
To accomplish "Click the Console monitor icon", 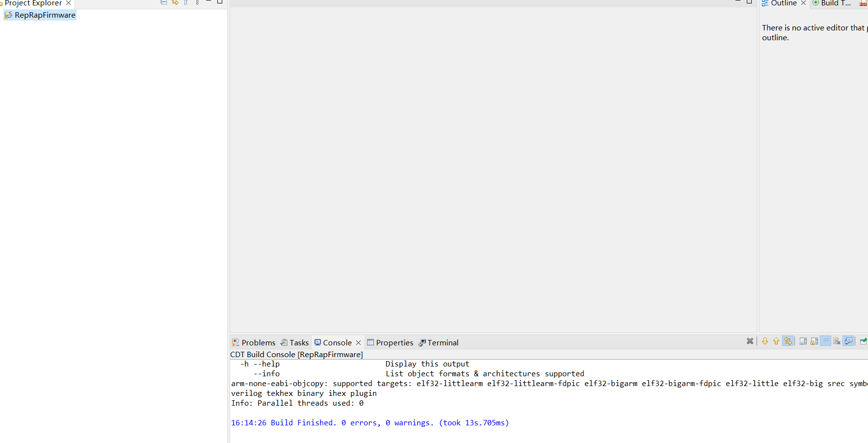I will (317, 342).
